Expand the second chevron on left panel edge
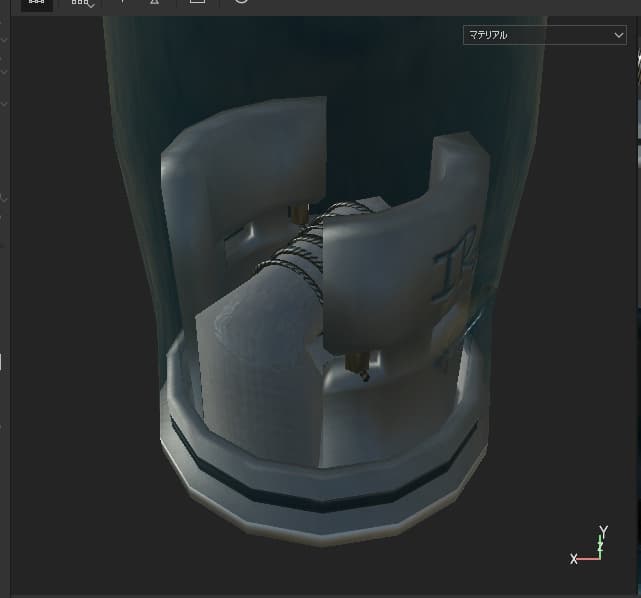Screen dimensions: 641x598 coord(4,72)
